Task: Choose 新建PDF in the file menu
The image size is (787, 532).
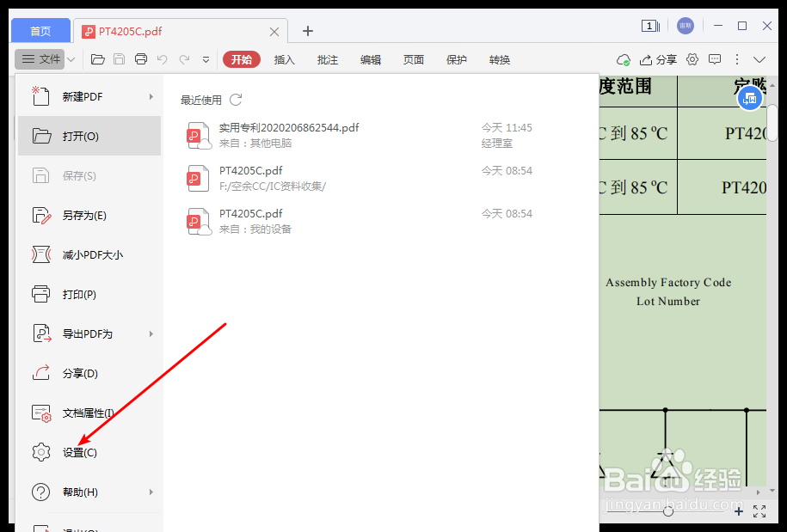Action: [x=89, y=97]
